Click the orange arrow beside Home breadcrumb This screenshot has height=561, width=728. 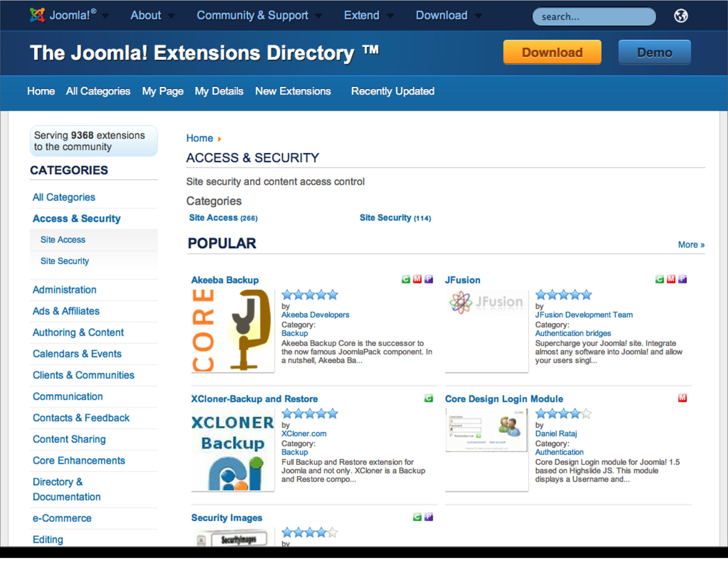coord(219,139)
